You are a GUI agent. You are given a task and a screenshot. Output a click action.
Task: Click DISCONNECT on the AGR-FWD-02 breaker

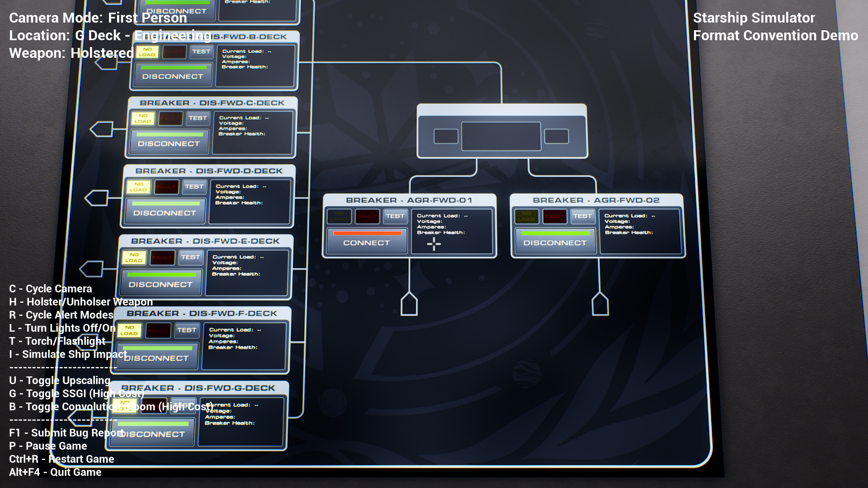click(555, 243)
